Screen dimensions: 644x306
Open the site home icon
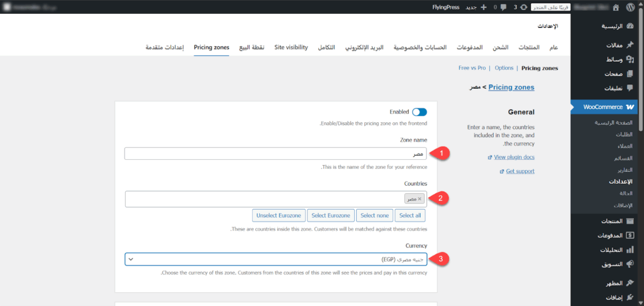click(x=614, y=7)
